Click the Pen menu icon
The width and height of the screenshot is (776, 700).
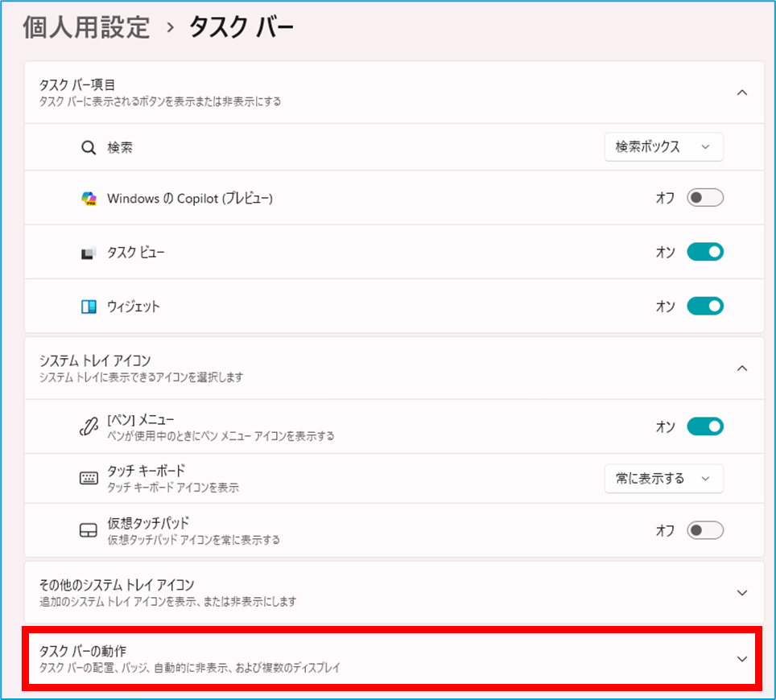(x=89, y=427)
